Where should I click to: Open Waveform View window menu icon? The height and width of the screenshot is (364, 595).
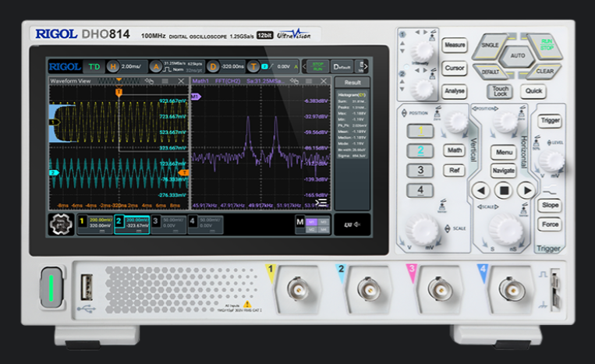(x=165, y=81)
